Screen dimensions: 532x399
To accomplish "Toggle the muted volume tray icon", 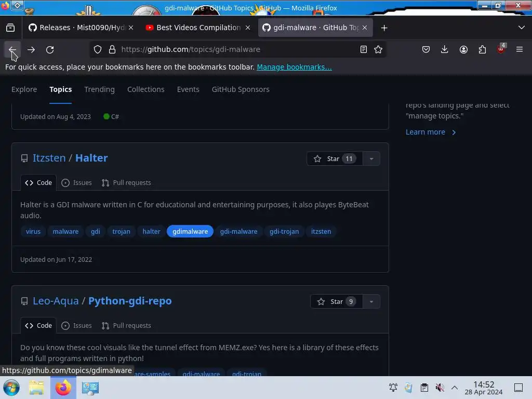I will pos(440,388).
